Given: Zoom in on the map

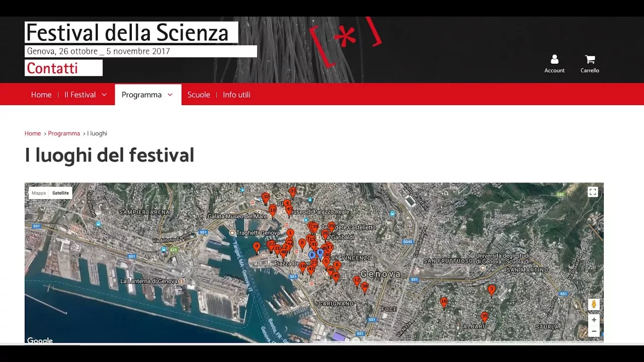Looking at the screenshot, I should coord(594,320).
